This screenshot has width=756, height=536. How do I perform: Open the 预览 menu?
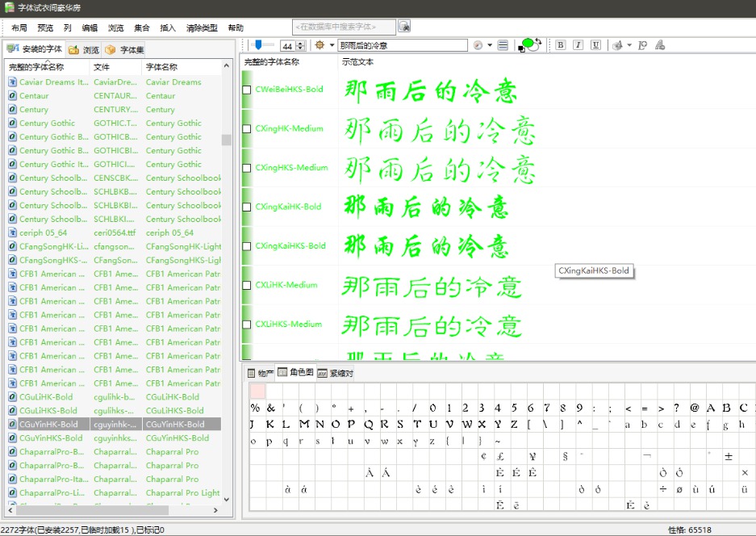click(45, 28)
